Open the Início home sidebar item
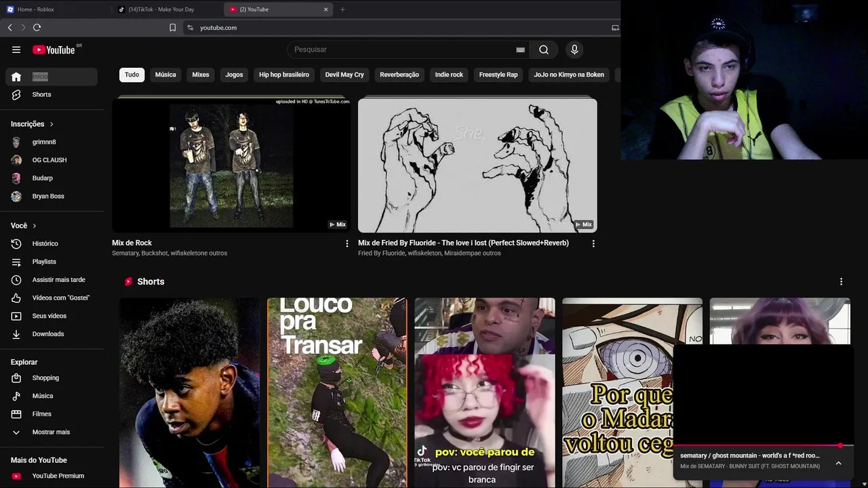868x488 pixels. pyautogui.click(x=52, y=77)
